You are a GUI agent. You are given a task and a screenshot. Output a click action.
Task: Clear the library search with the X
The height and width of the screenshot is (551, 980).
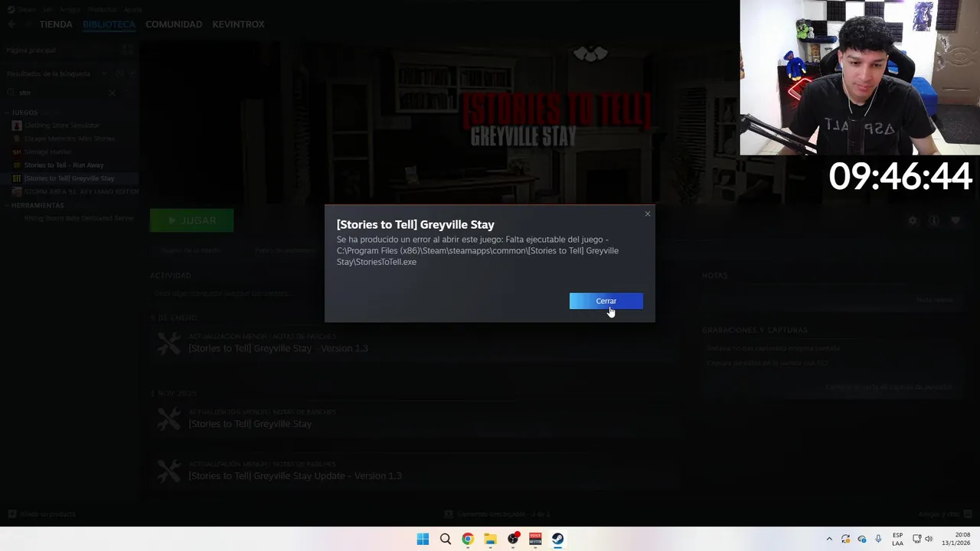tap(112, 93)
